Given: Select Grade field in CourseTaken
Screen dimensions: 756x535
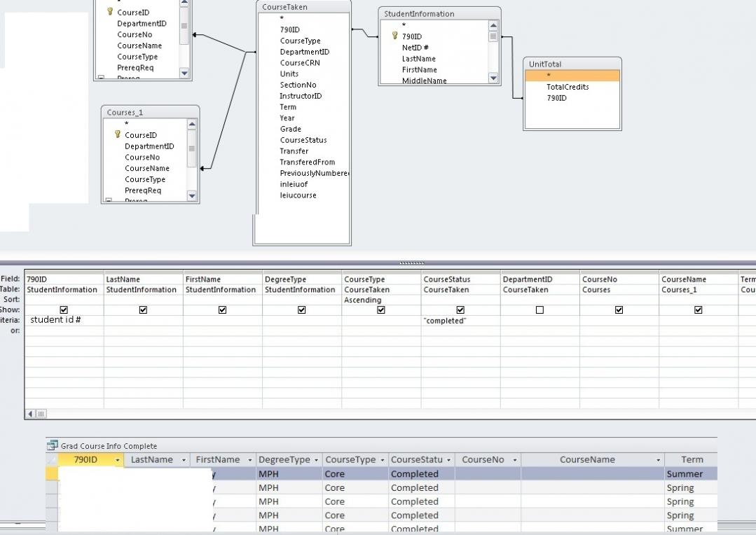Looking at the screenshot, I should [290, 129].
